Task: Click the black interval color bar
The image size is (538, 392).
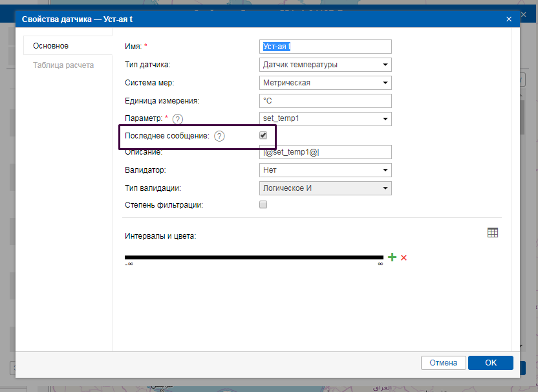Action: (x=253, y=257)
